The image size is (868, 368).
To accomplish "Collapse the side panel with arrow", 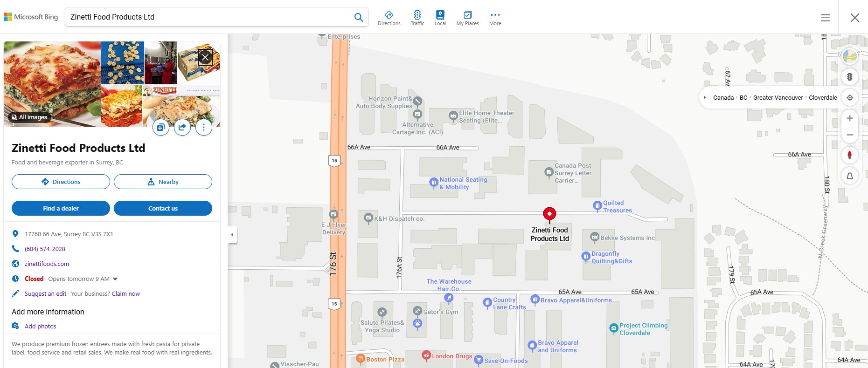I will [232, 235].
